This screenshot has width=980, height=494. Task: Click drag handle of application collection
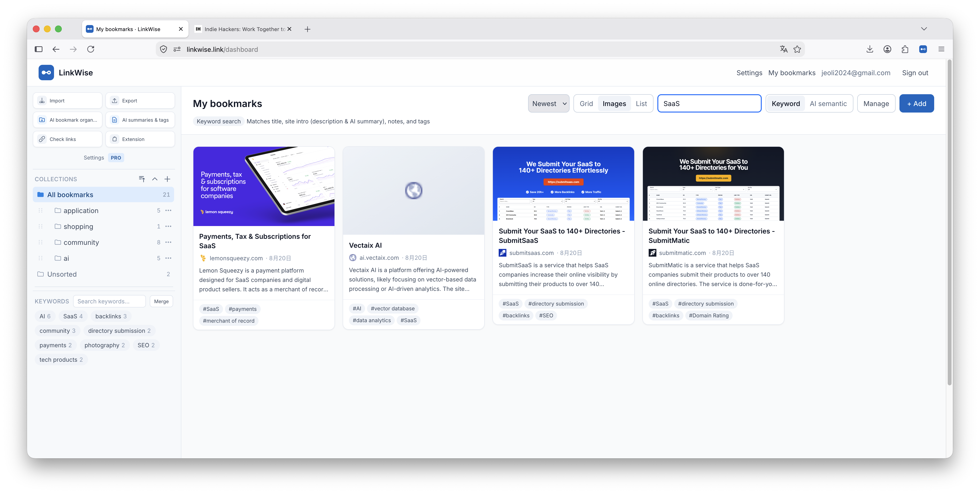pos(40,210)
